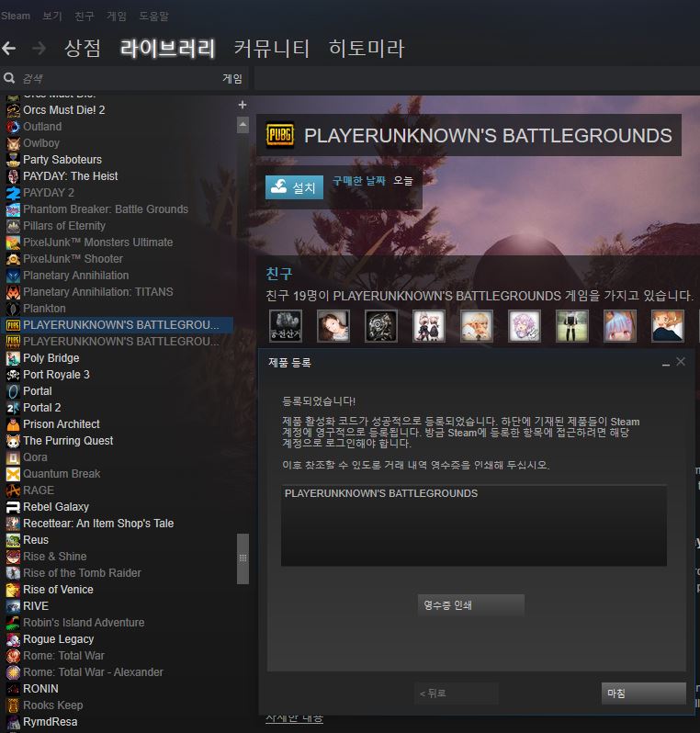The image size is (700, 733).
Task: Click the PUBG logo in game header
Action: pyautogui.click(x=280, y=135)
